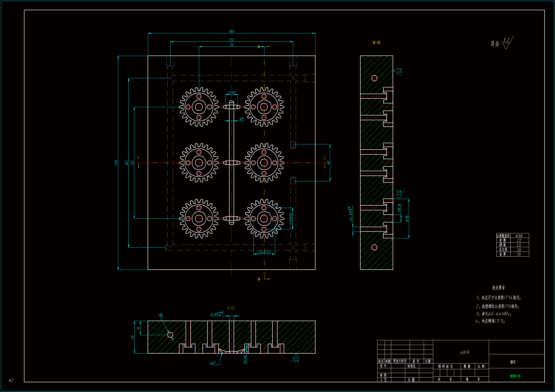Select the 230 height dimension label
Screen dimensions: 555x392
116,162
